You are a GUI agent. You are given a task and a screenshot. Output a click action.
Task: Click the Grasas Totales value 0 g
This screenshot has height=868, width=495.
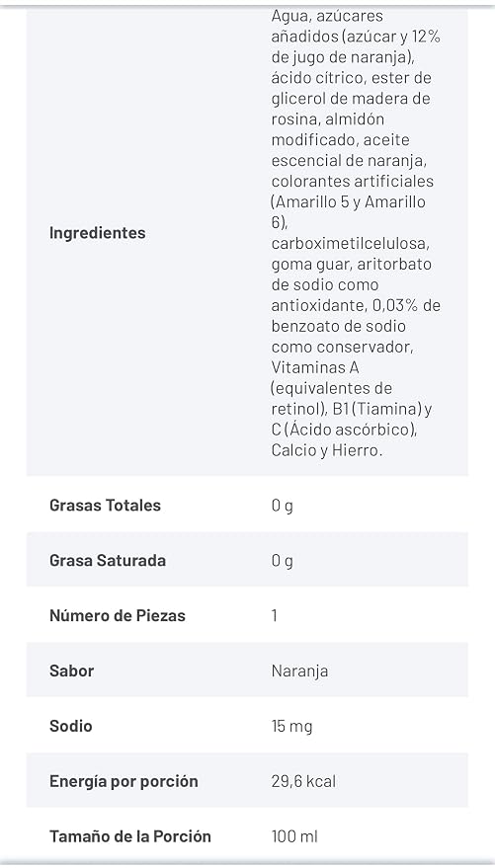coord(283,506)
